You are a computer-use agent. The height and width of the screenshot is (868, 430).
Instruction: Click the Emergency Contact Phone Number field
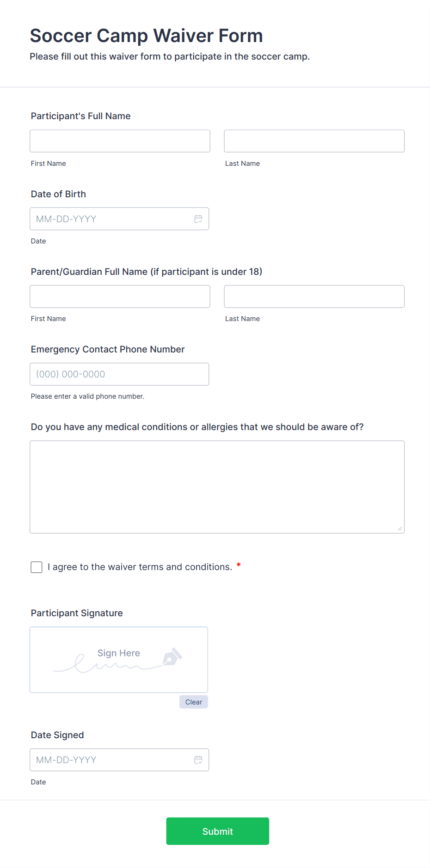click(x=119, y=374)
